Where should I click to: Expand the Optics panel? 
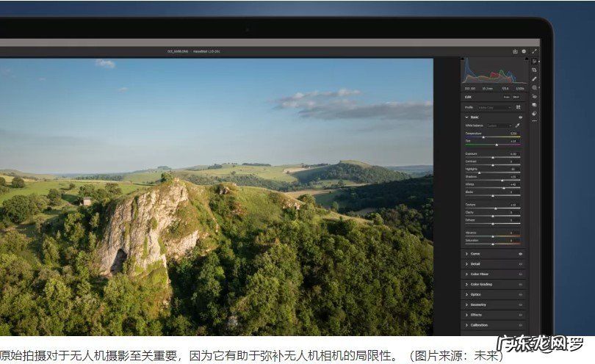tap(466, 294)
